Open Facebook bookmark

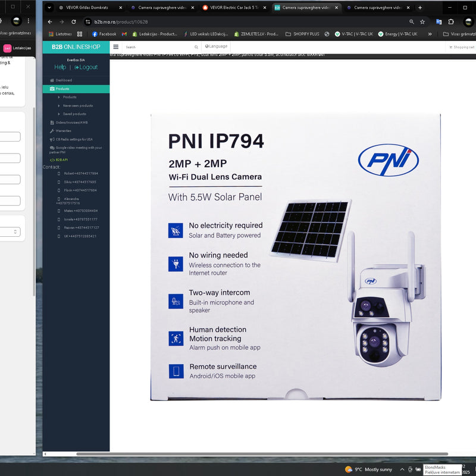pyautogui.click(x=104, y=34)
